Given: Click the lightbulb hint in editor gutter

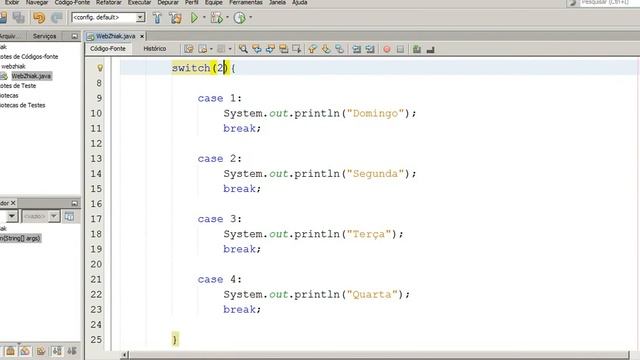Looking at the screenshot, I should [x=100, y=68].
